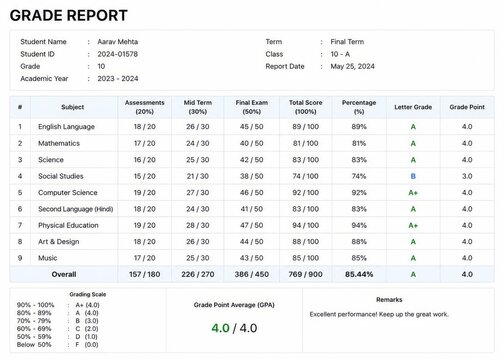504x360 pixels.
Task: Click Student ID value 2024-01578
Action: coord(118,54)
